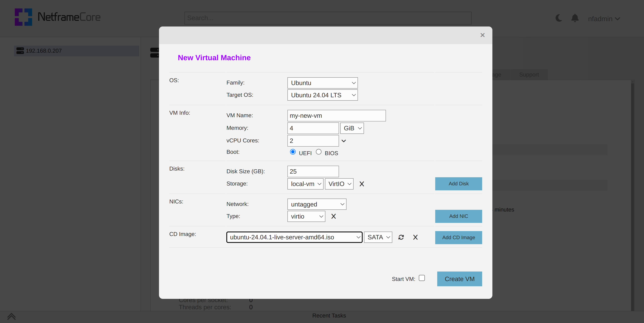Click the VM Name input field
This screenshot has width=644, height=323.
336,116
